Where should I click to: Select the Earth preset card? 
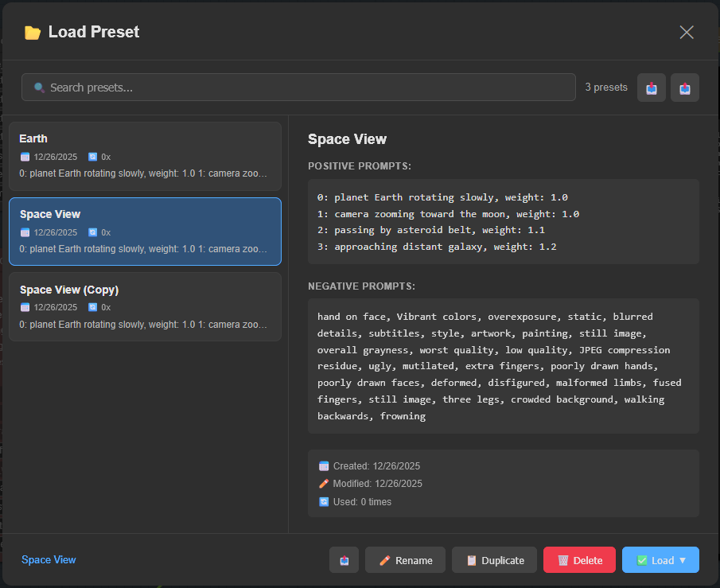pyautogui.click(x=145, y=156)
